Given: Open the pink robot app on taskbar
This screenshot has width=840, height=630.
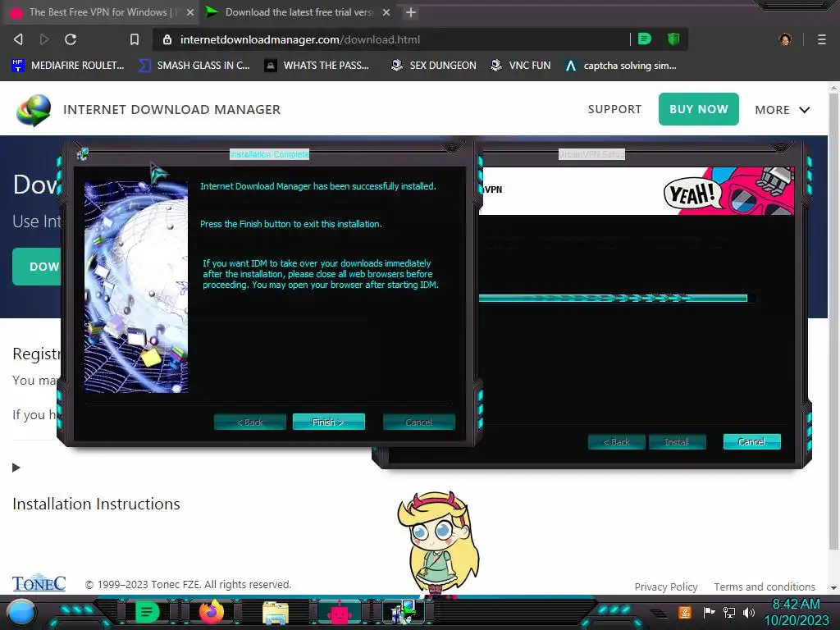Looking at the screenshot, I should point(340,613).
